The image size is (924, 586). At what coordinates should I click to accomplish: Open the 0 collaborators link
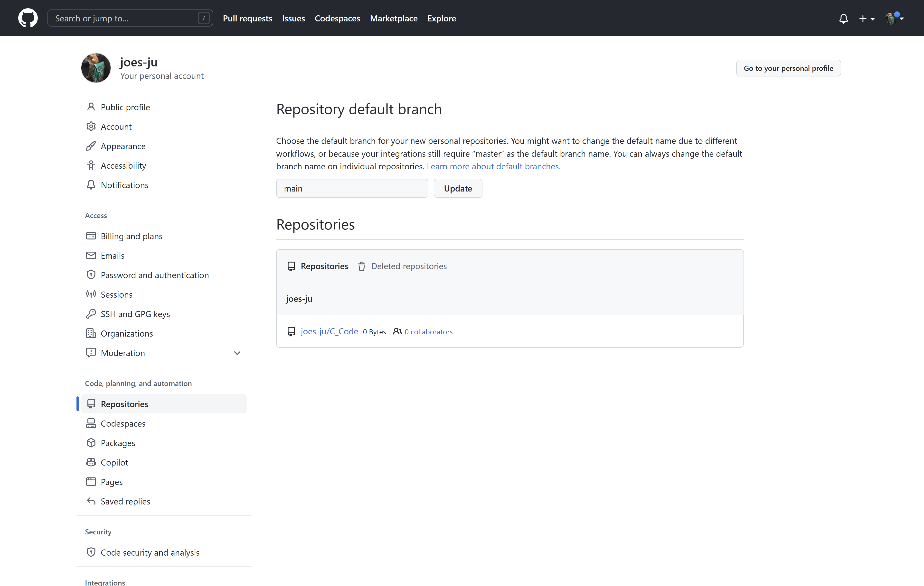[429, 332]
